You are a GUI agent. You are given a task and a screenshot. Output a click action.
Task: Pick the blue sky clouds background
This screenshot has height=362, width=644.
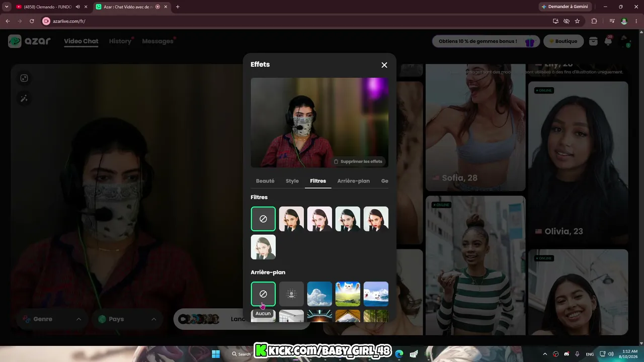coord(319,294)
